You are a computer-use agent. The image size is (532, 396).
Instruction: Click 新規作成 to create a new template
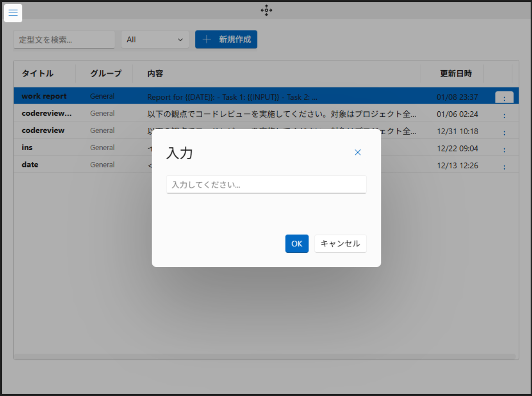(226, 39)
